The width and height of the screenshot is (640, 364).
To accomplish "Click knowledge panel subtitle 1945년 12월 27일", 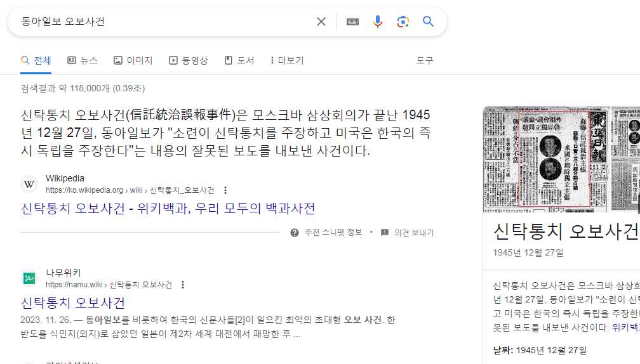I will coord(528,253).
